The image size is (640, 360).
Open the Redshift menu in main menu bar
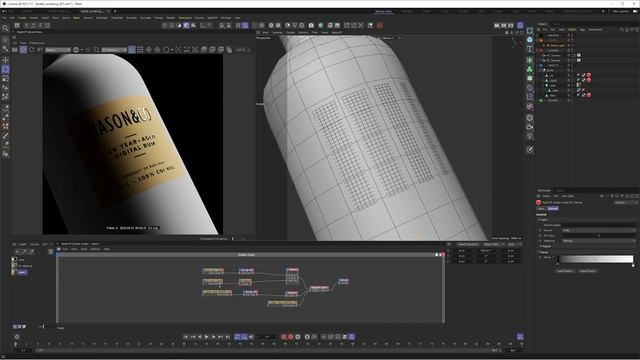point(212,18)
